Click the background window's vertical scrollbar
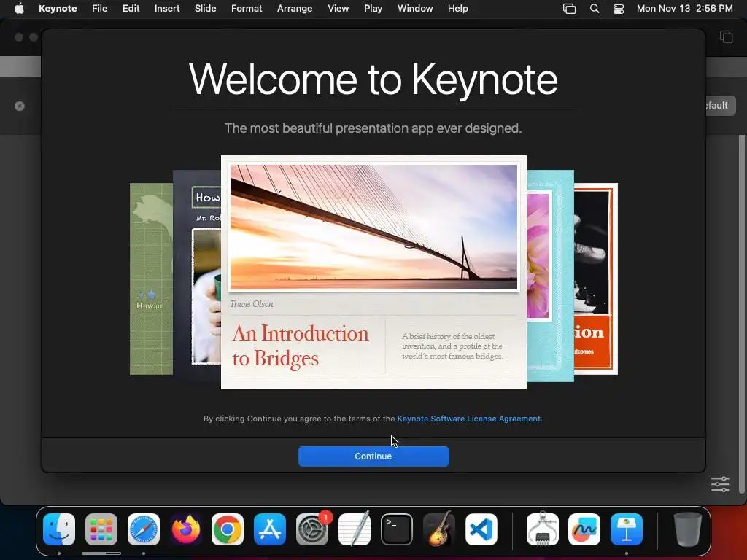 (741, 314)
